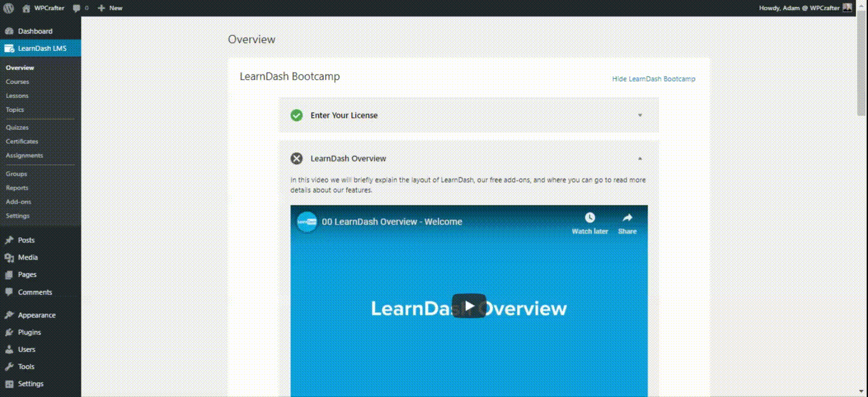Viewport: 868px width, 397px height.
Task: Click the LearnDash Overview section heading
Action: [x=348, y=158]
